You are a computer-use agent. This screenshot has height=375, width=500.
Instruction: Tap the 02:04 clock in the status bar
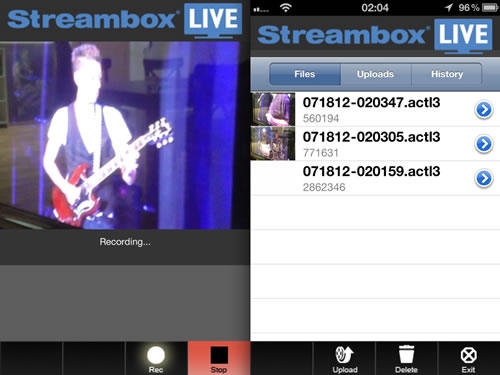(375, 8)
